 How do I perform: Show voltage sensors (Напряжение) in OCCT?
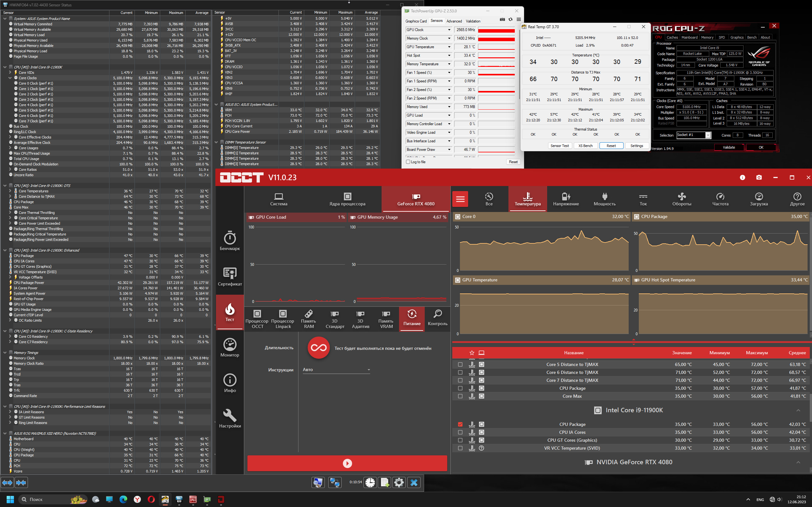pyautogui.click(x=566, y=199)
